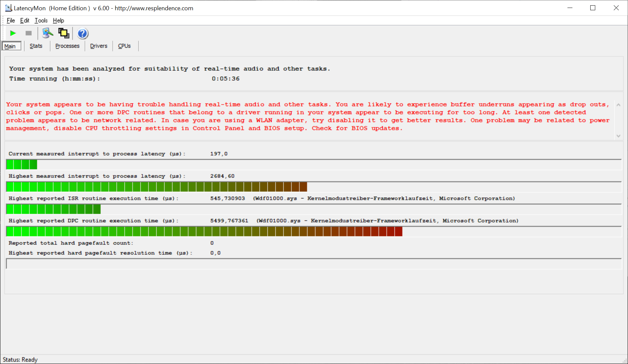Click the gray stop monitoring button
Viewport: 628px width, 364px height.
click(x=28, y=33)
